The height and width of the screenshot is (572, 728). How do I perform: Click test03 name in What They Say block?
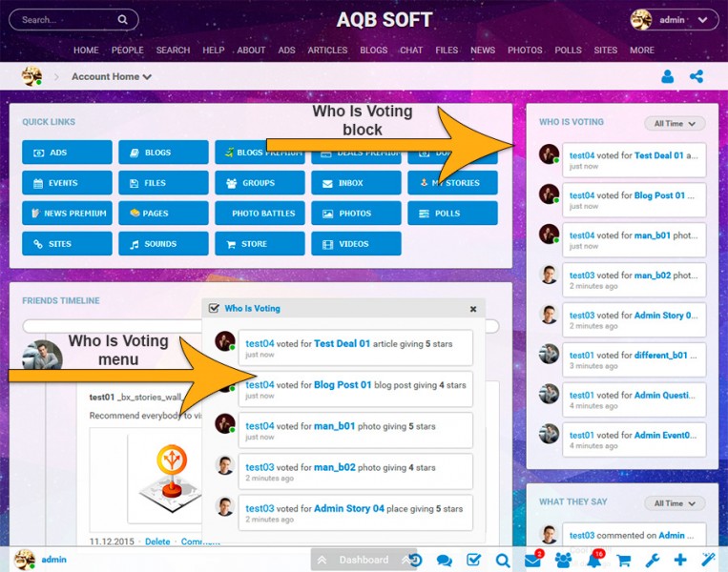click(x=582, y=535)
